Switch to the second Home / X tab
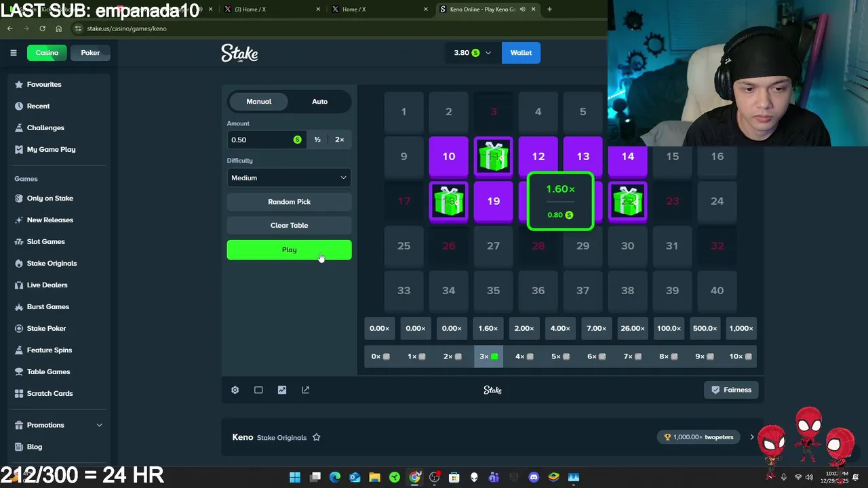 coord(380,9)
